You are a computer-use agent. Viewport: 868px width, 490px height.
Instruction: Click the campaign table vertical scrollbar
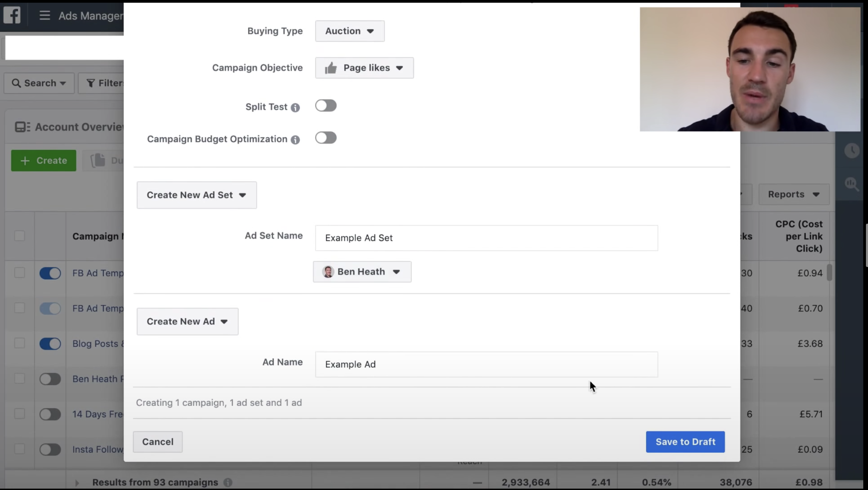point(829,273)
